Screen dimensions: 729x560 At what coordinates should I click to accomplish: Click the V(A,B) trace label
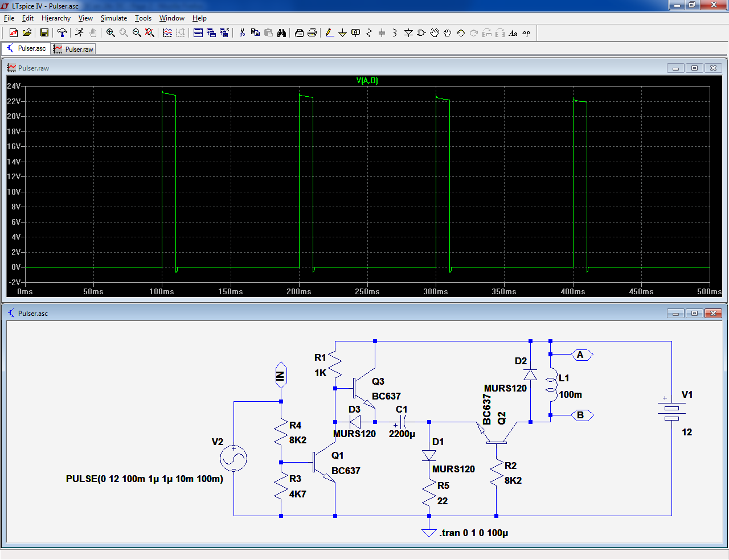click(x=367, y=81)
